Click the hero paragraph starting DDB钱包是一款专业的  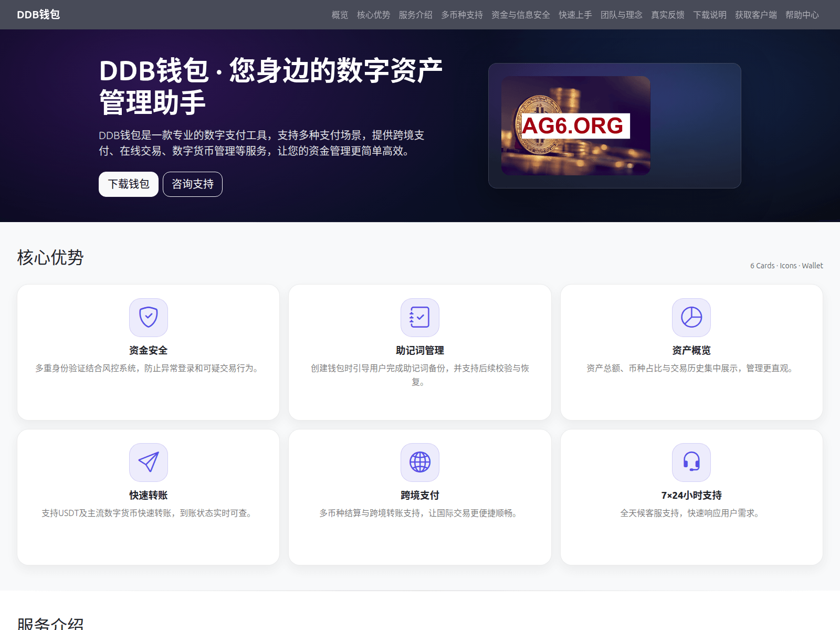tap(261, 143)
